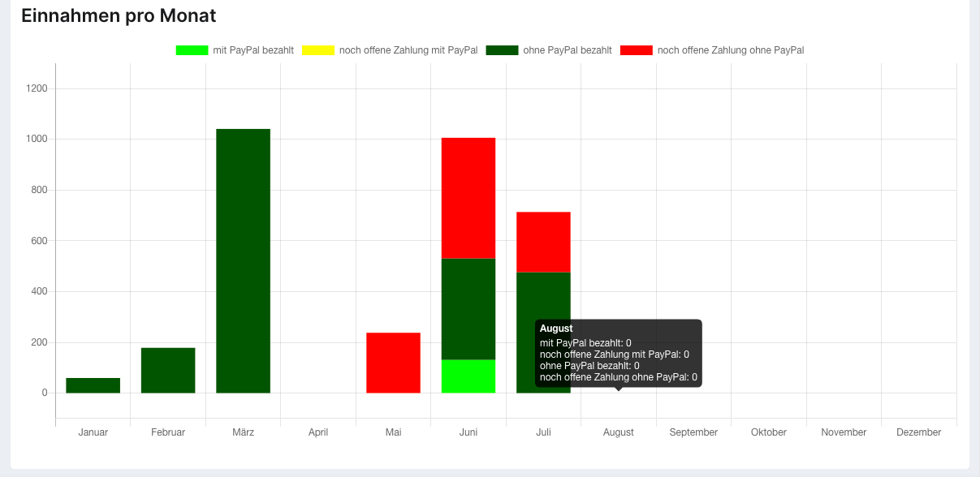Click the small Januar bar
980x477 pixels.
point(93,385)
